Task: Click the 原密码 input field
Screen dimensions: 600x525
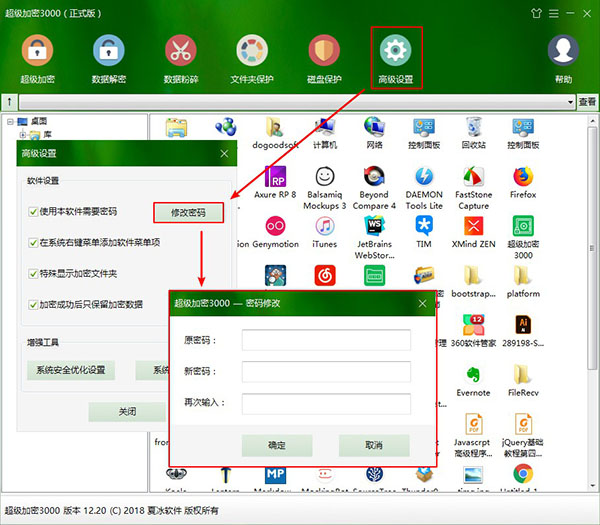Action: point(354,340)
